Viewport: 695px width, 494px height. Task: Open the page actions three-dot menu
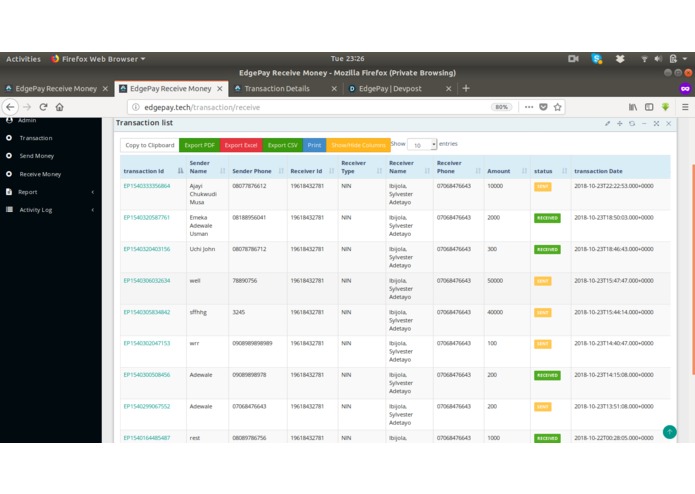529,107
